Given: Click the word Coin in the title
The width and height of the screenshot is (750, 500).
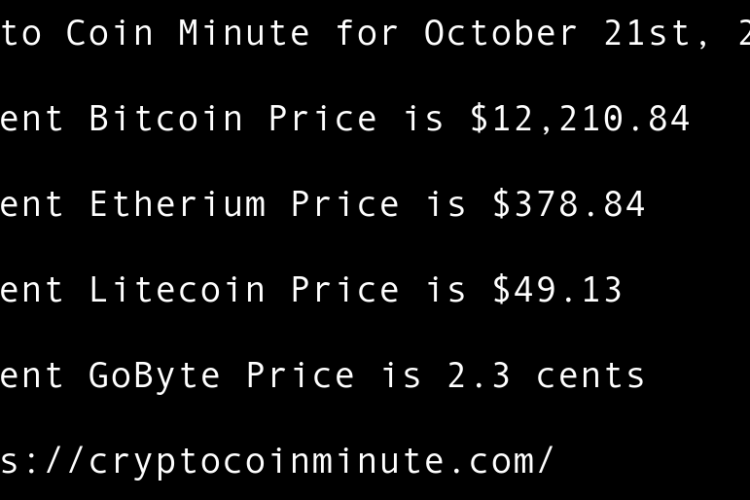Looking at the screenshot, I should 110,34.
